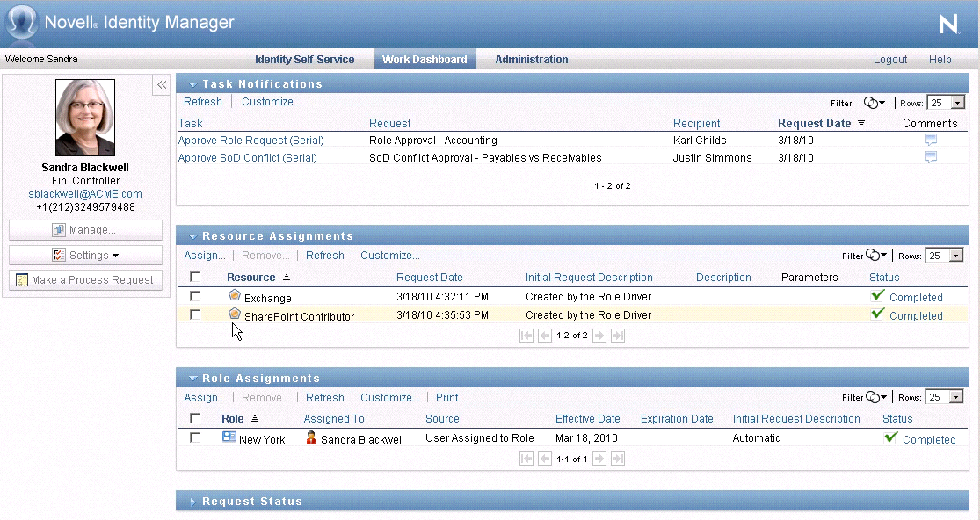Click the sort arrow next to Role column
980x520 pixels.
(254, 419)
